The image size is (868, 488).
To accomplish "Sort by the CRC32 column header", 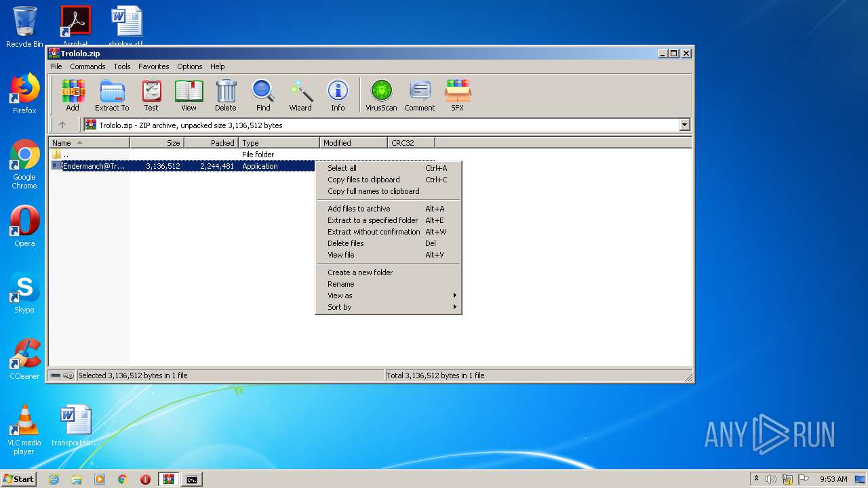I will click(411, 143).
